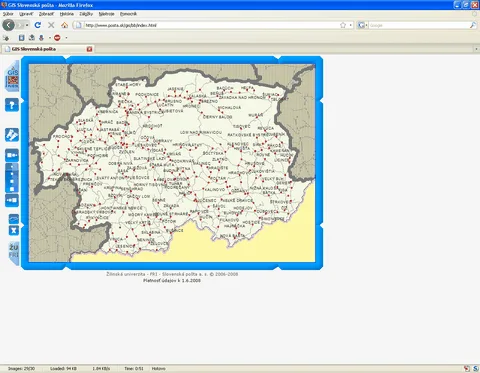Click the Images: 29/30 status entry
The image size is (480, 373).
point(21,368)
